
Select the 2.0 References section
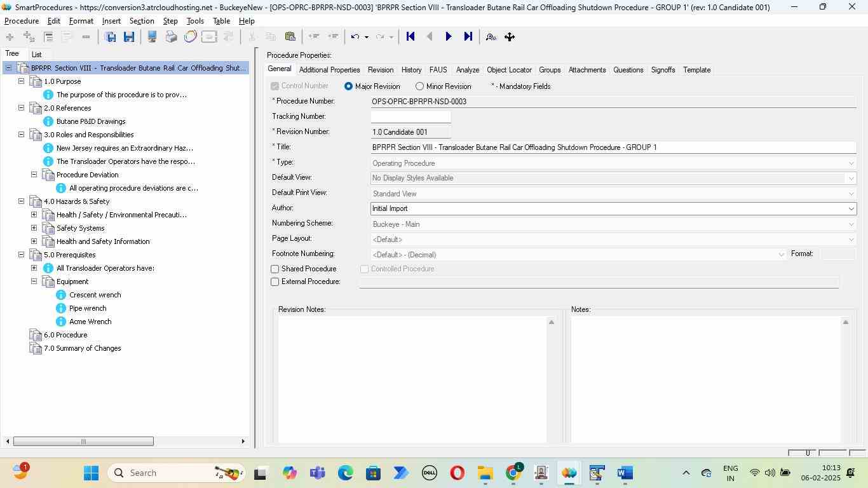coord(67,108)
